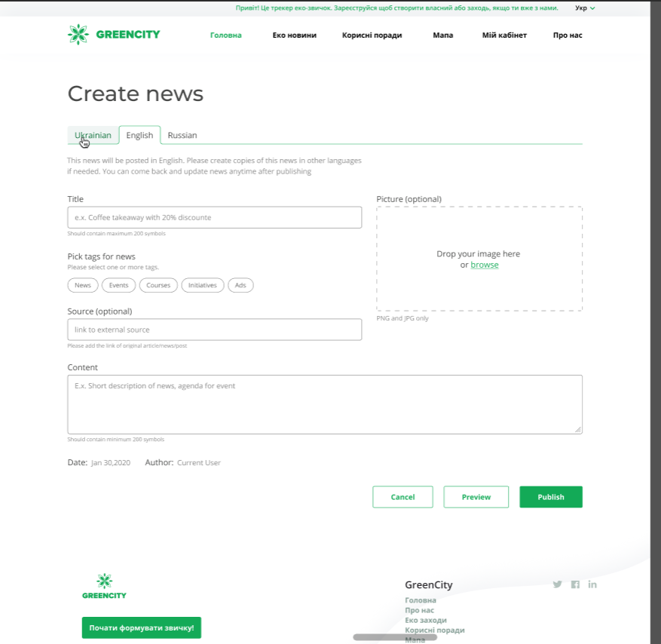Switch to the Russian language tab
Image resolution: width=661 pixels, height=644 pixels.
click(x=182, y=135)
